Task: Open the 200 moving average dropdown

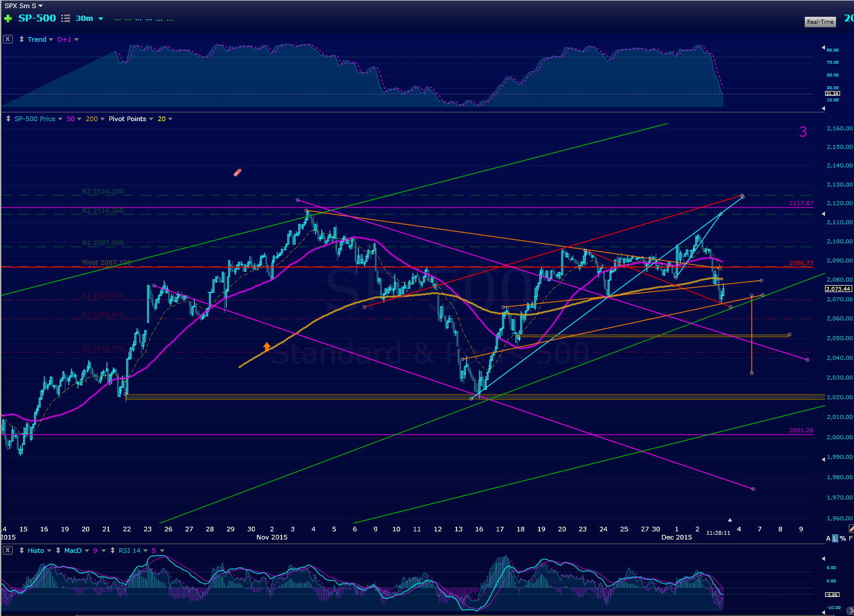Action: pyautogui.click(x=103, y=119)
